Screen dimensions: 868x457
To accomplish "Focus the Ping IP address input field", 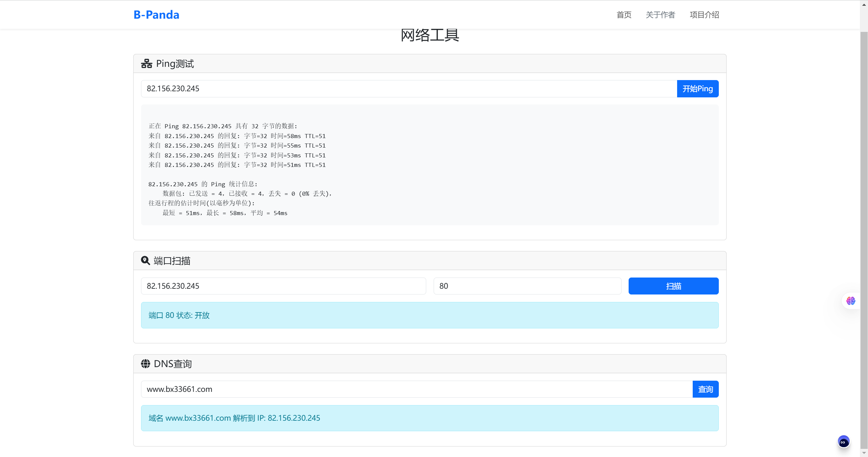I will (x=409, y=89).
